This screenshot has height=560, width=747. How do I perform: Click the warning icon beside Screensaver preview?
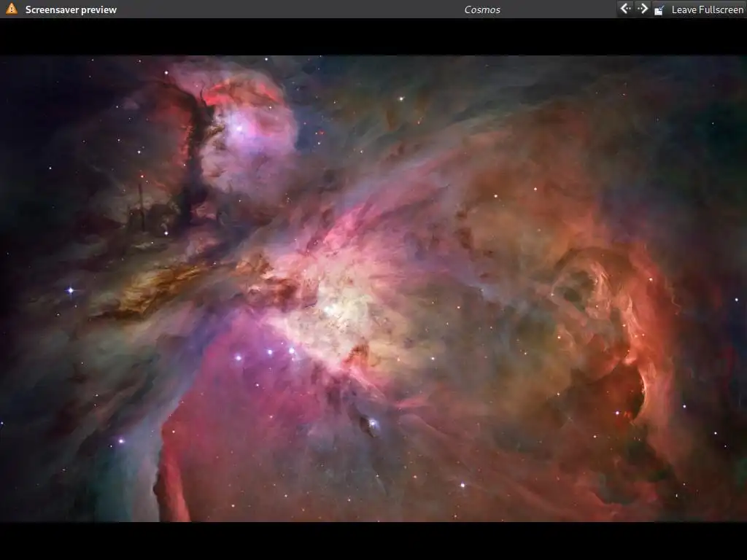coord(12,9)
